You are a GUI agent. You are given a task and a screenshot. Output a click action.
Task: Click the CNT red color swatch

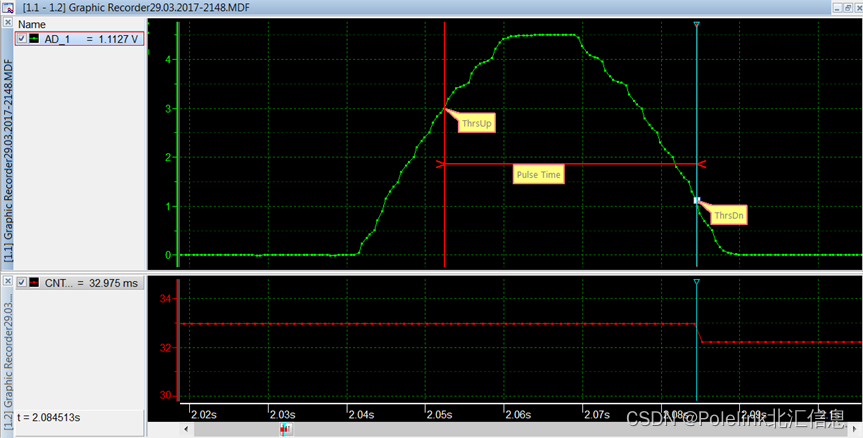[x=34, y=282]
